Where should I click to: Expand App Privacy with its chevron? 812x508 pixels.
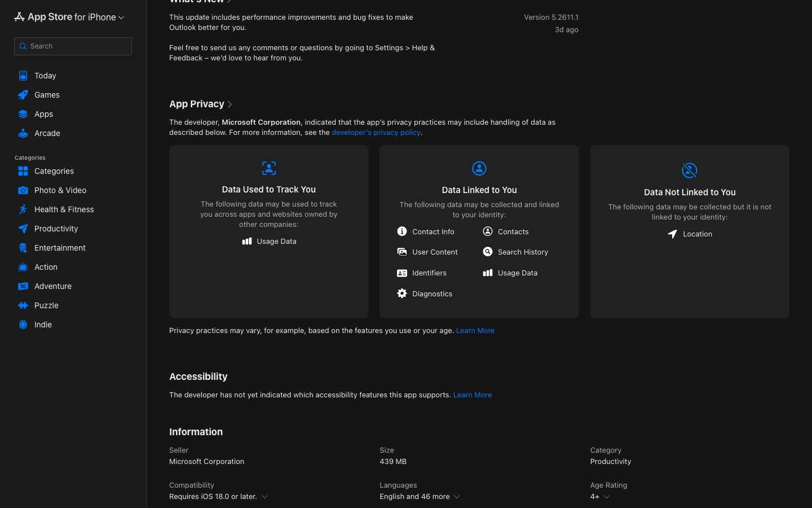[x=230, y=104]
